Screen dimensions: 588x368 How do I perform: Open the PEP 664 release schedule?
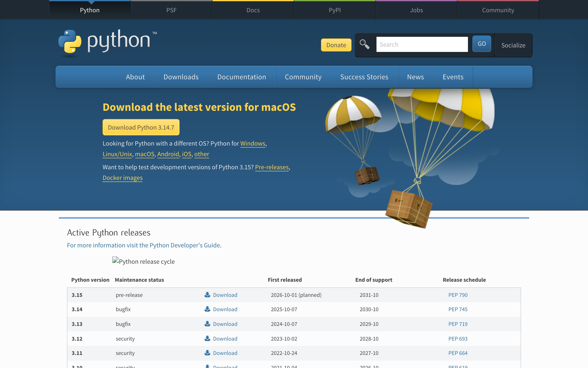(458, 353)
